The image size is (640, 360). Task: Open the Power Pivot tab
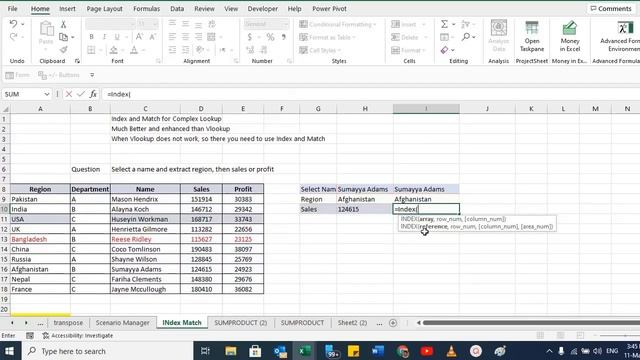pos(329,9)
